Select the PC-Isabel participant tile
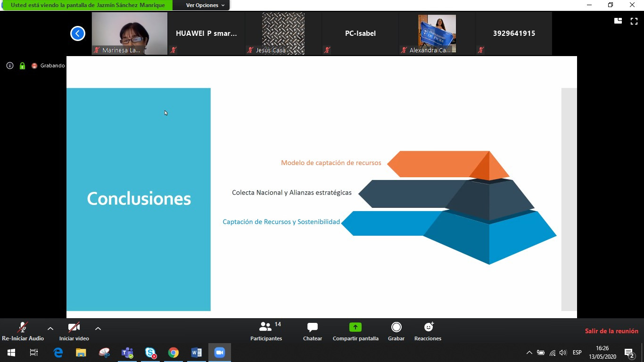 pyautogui.click(x=360, y=33)
